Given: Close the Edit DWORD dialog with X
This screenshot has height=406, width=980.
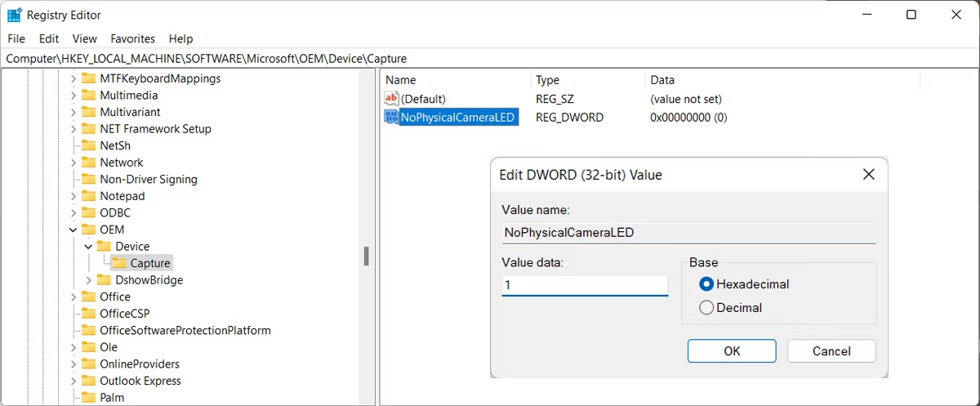Looking at the screenshot, I should [868, 175].
